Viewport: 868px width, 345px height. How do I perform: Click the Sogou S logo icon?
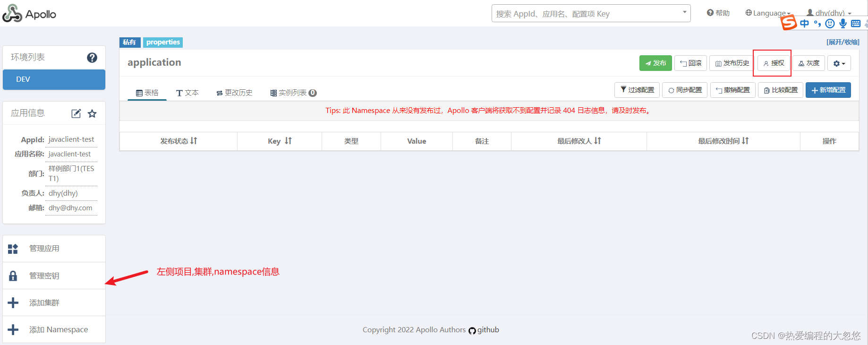(789, 23)
